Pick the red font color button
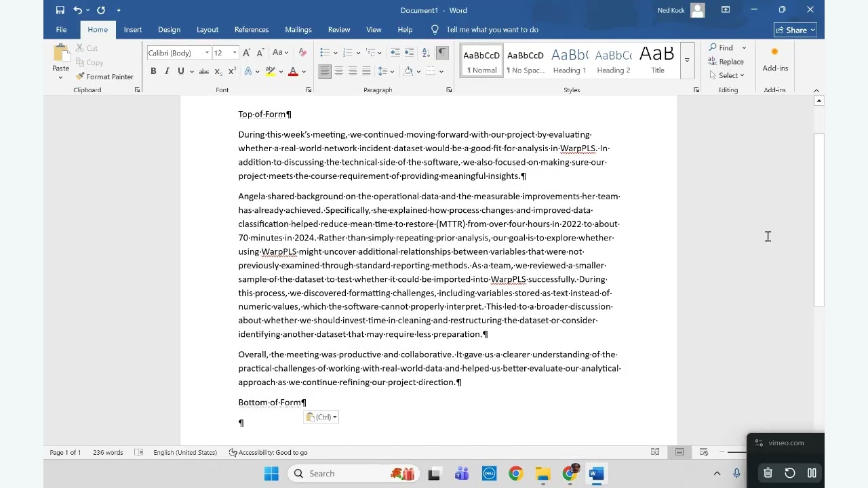 click(293, 71)
